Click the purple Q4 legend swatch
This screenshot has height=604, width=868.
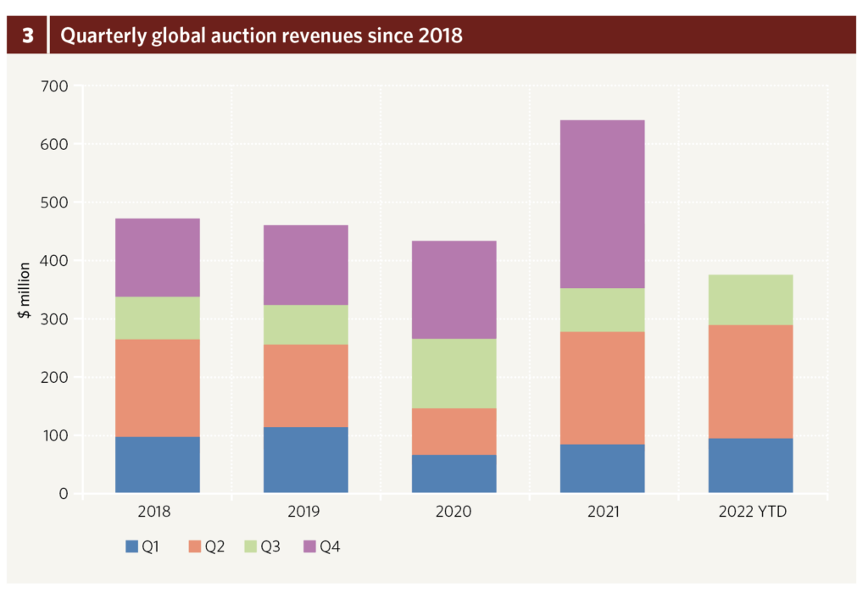tap(309, 547)
